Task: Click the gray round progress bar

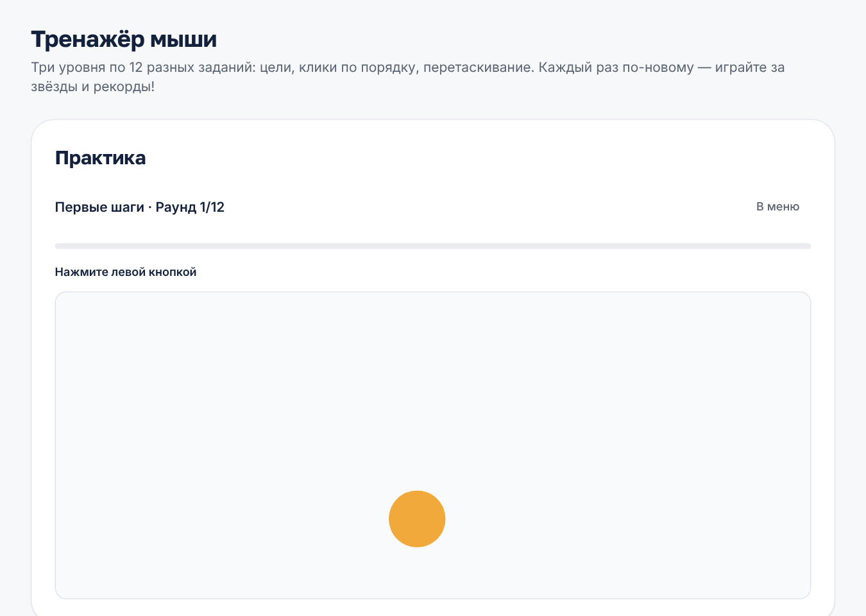Action: [x=433, y=246]
